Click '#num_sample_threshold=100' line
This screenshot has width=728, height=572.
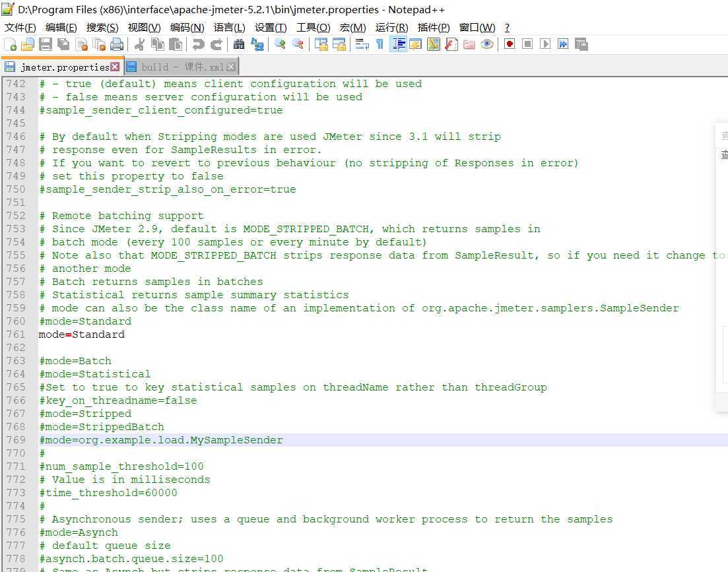121,466
